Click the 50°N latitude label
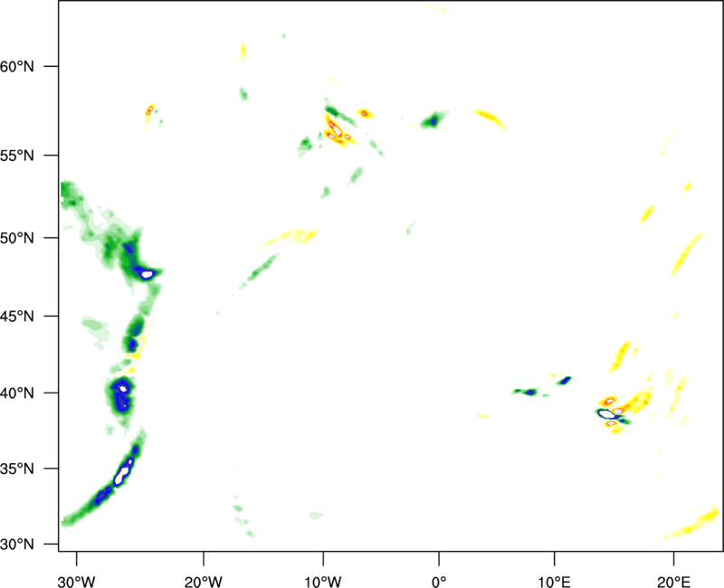724x588 pixels. coord(17,238)
